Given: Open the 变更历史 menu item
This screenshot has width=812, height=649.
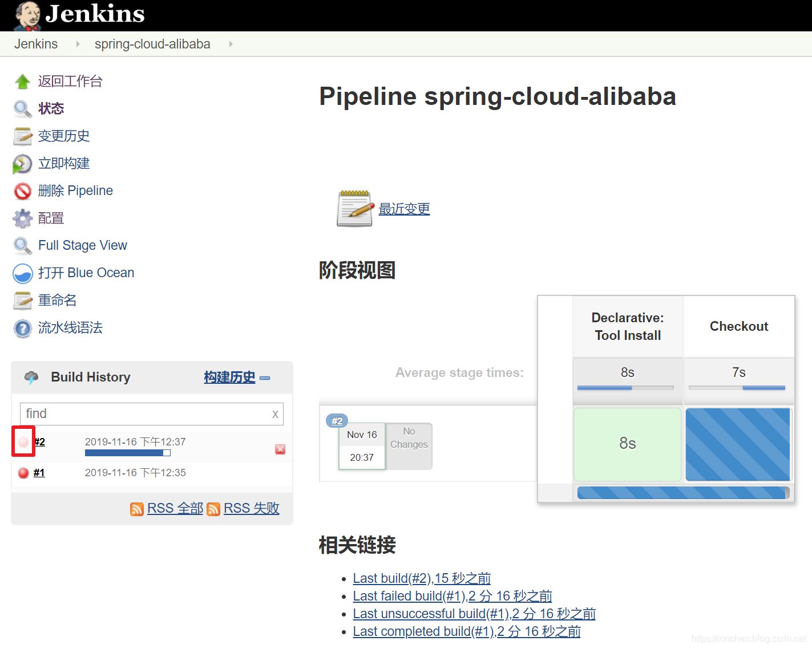Looking at the screenshot, I should point(63,136).
